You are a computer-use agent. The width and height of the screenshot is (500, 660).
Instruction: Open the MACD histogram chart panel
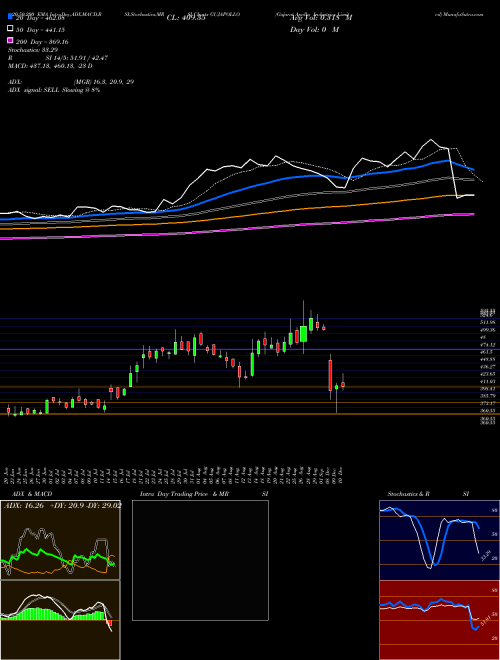click(x=60, y=620)
